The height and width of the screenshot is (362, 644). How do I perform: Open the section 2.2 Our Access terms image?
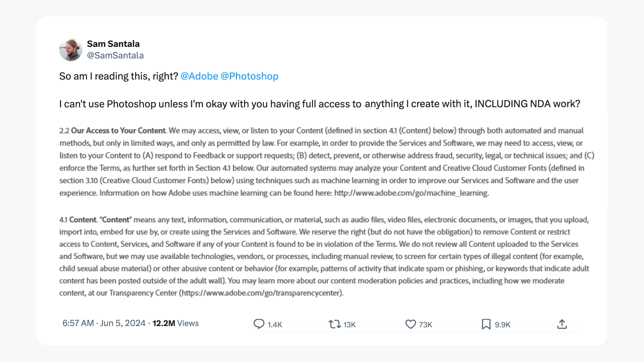pyautogui.click(x=322, y=162)
